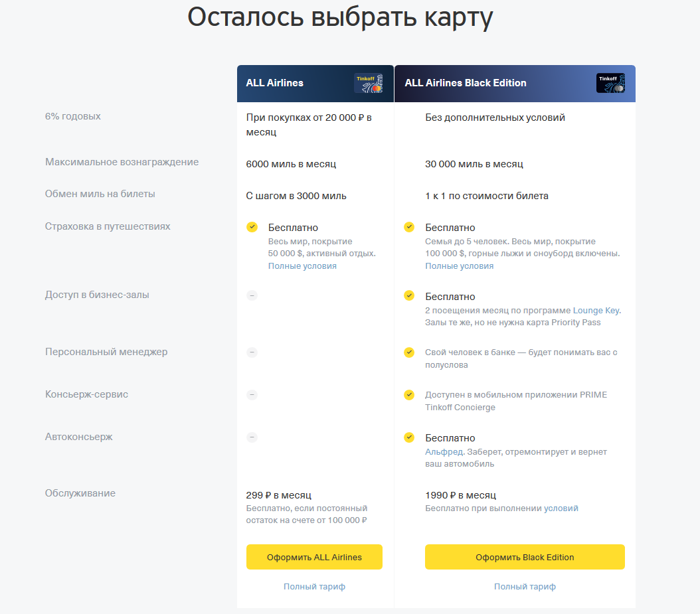This screenshot has height=614, width=700.
Task: Click the 'Страховка в путешествиях' label
Action: (108, 226)
